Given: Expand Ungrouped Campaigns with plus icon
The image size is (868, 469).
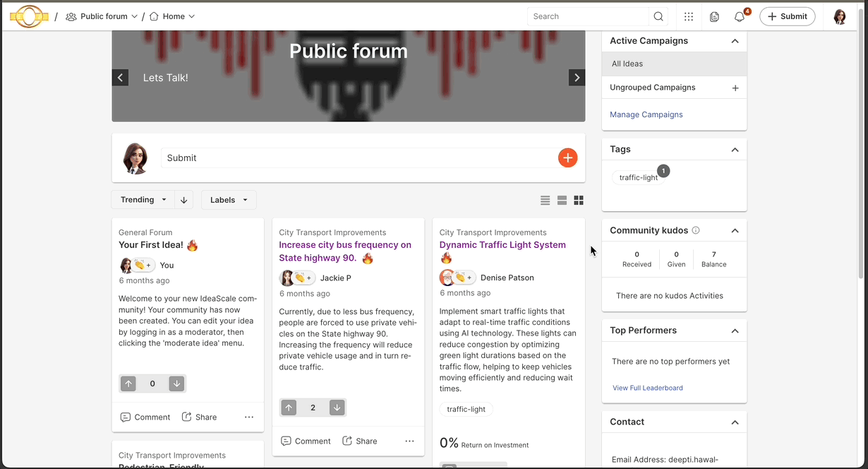Looking at the screenshot, I should pos(735,88).
